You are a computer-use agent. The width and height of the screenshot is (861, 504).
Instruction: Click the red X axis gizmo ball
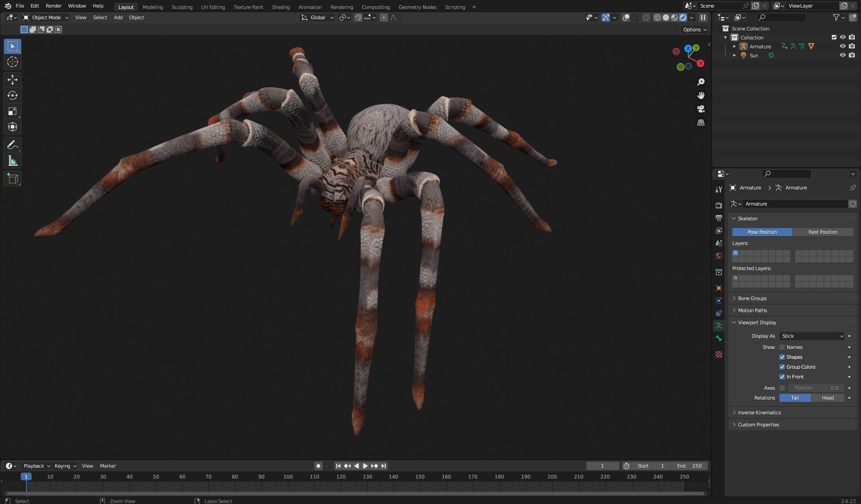click(x=700, y=64)
